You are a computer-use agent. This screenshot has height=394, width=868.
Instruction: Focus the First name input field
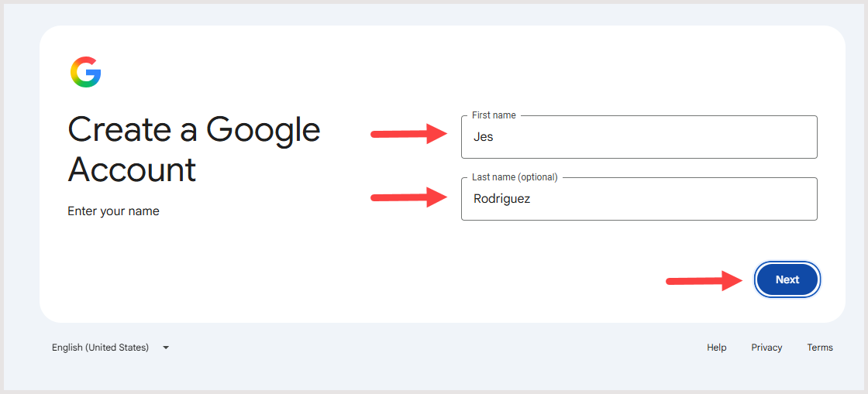click(639, 137)
